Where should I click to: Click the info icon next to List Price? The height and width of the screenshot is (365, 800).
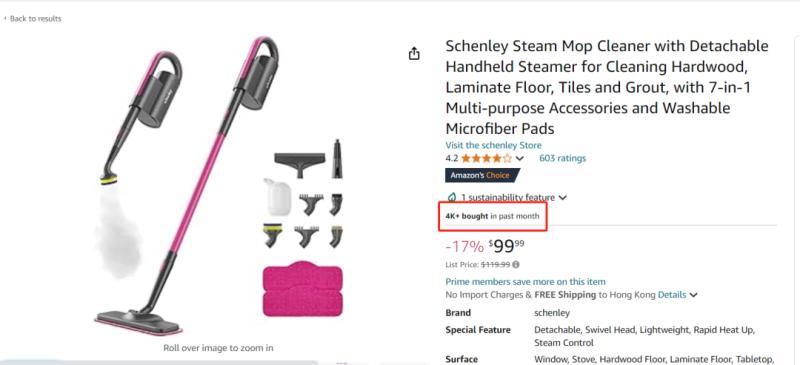(516, 264)
